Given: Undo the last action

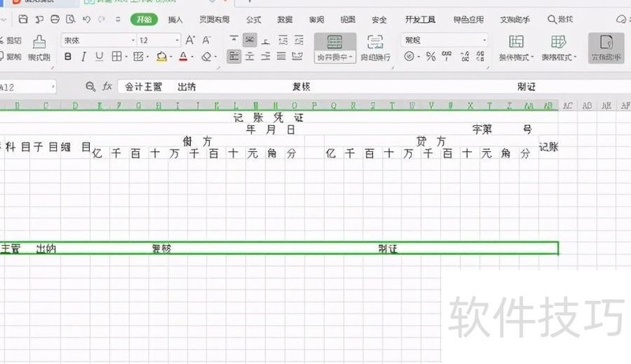Looking at the screenshot, I should [x=87, y=19].
